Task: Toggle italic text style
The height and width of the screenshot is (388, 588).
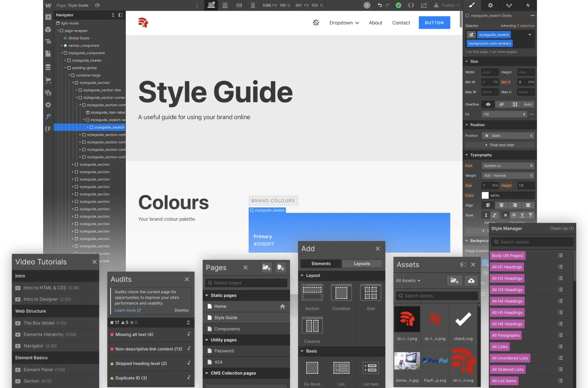Action: [495, 215]
